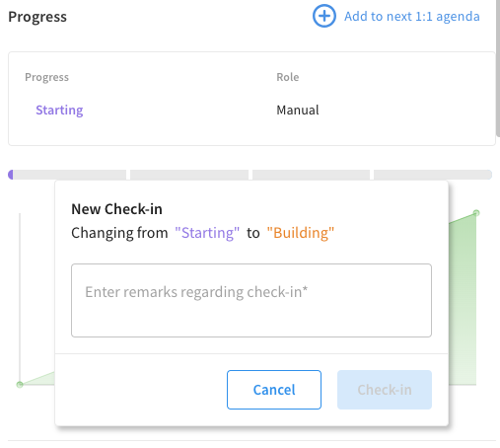Click the plus circle icon beside agenda link
Viewport: 500px width, 448px height.
(x=324, y=16)
